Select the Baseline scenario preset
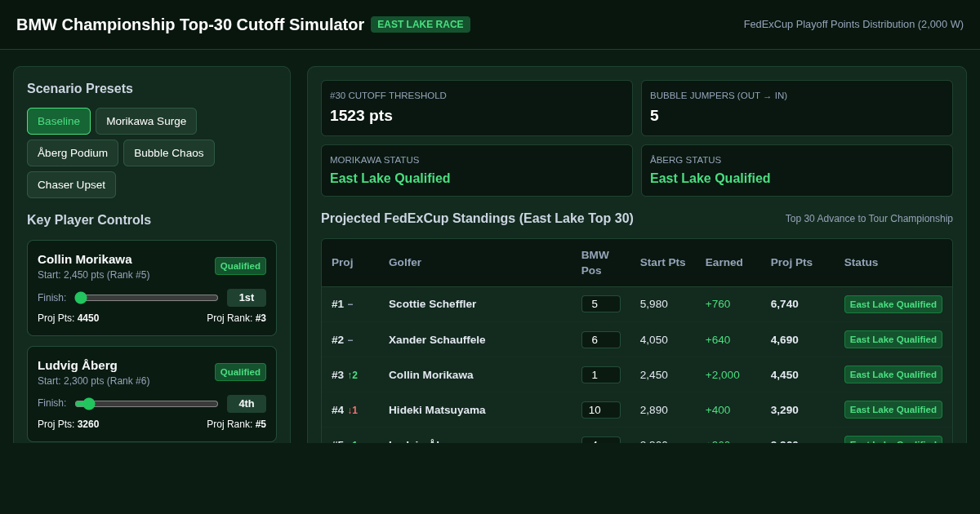Screen dimensions: 980x514 tap(59, 121)
